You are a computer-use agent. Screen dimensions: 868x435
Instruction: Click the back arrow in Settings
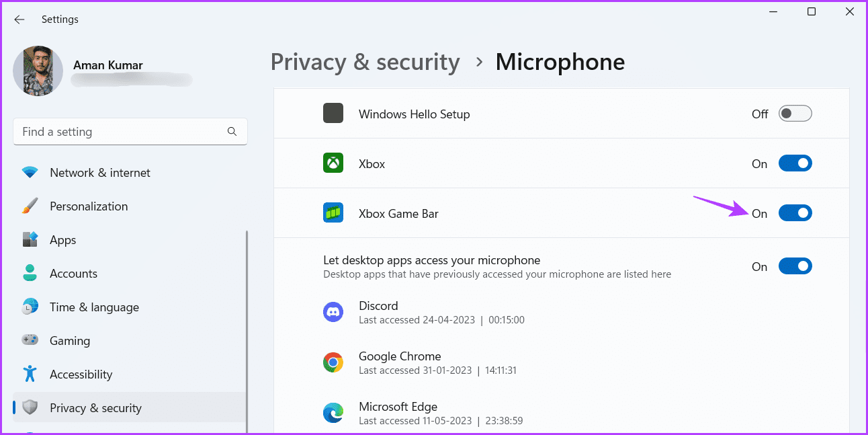click(x=19, y=19)
